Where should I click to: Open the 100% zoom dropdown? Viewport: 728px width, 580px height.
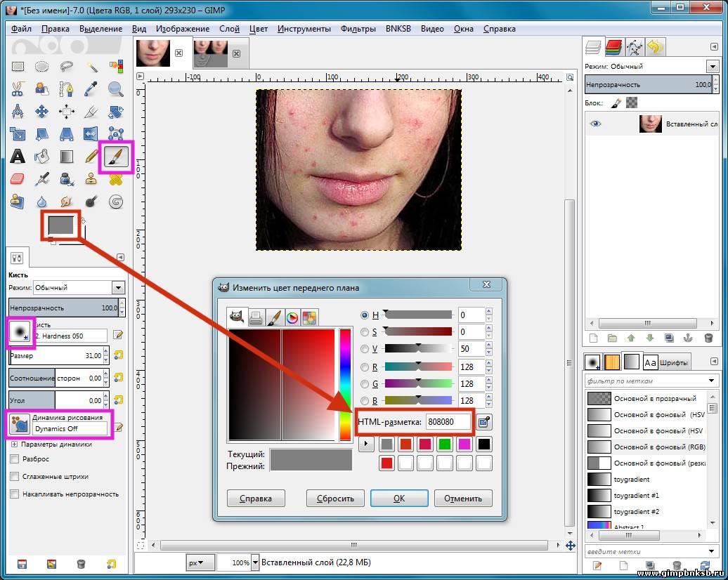click(x=255, y=562)
